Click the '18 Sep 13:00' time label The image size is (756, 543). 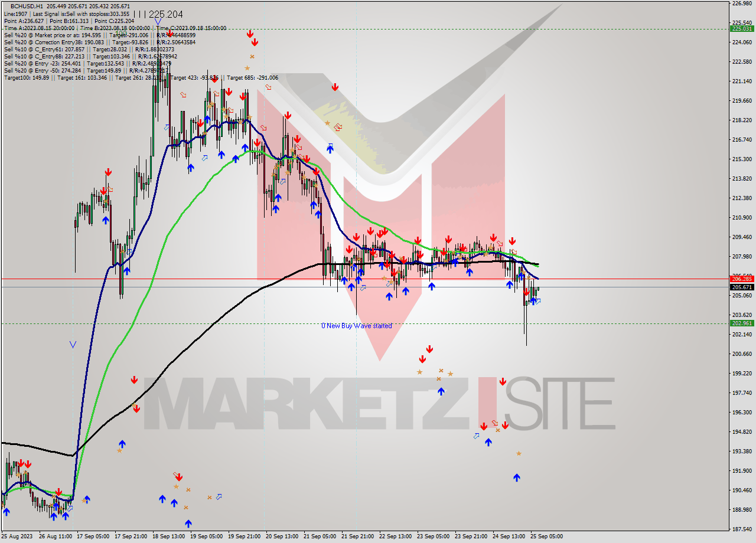click(168, 537)
